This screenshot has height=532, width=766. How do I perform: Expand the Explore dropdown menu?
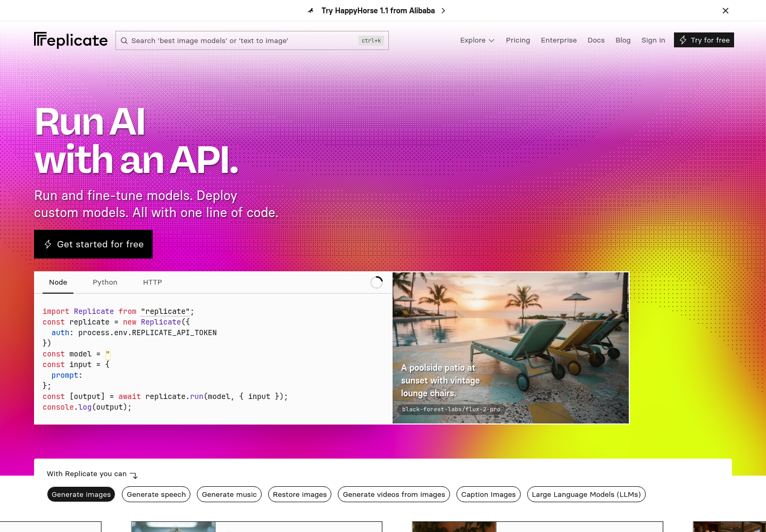pyautogui.click(x=477, y=40)
